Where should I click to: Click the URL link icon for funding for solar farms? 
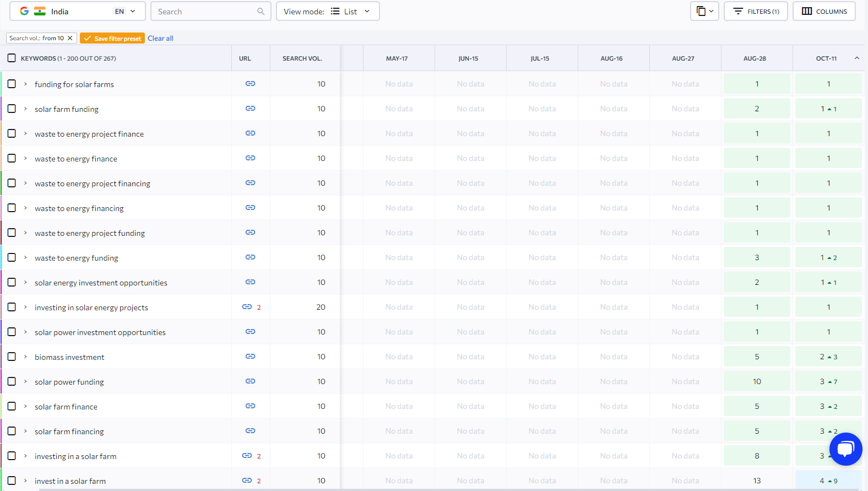tap(250, 84)
